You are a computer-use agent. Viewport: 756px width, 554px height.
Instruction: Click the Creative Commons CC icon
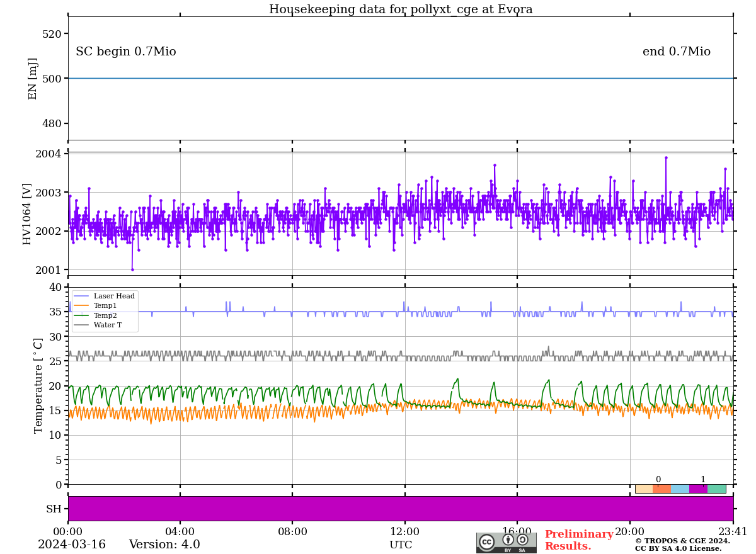486,541
